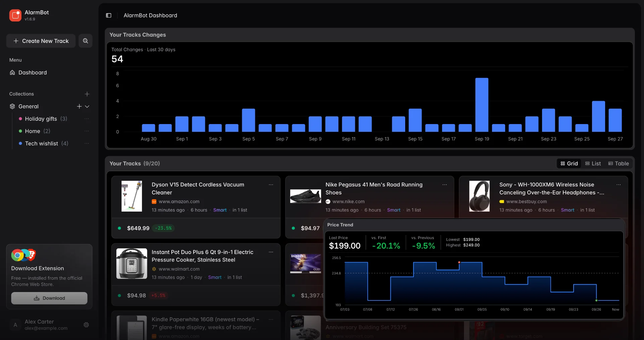Click the Instant Pot thumbnail
Viewport: 644px width, 340px height.
(x=131, y=264)
